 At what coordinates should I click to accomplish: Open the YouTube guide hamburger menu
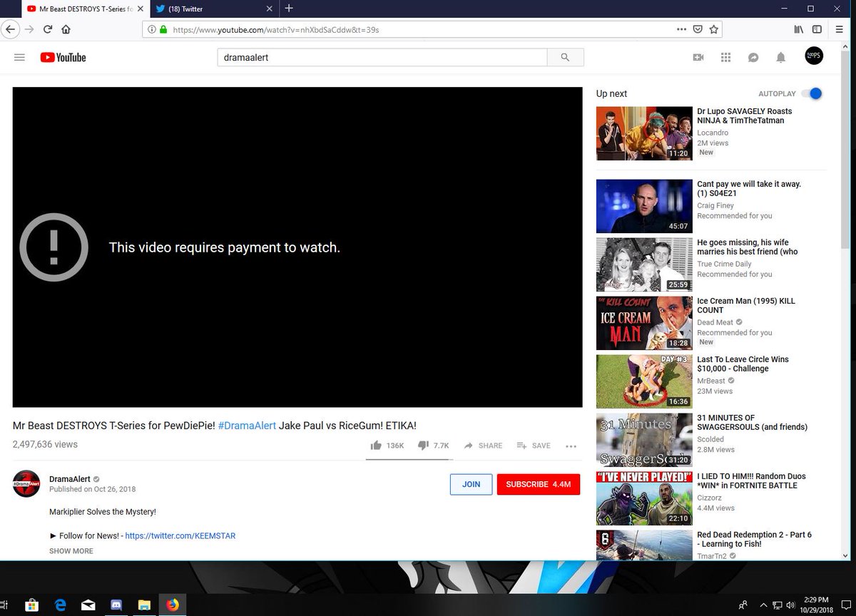click(x=19, y=58)
